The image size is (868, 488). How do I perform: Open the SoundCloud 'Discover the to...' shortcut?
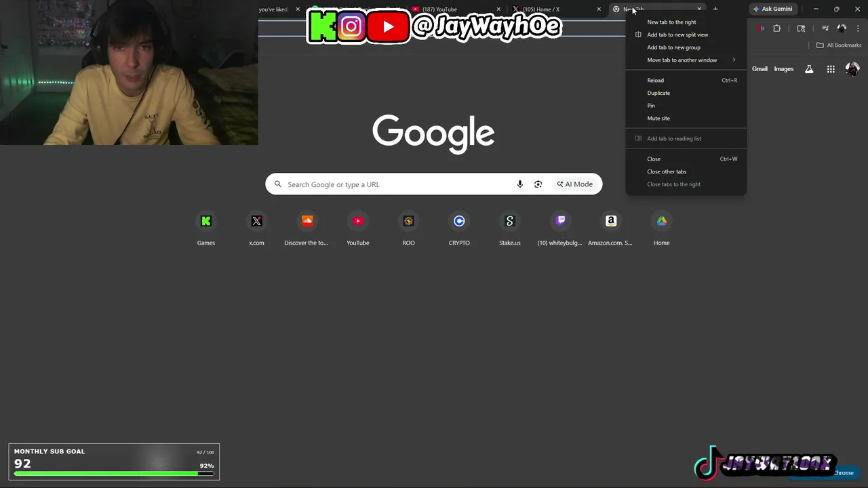[x=307, y=229]
